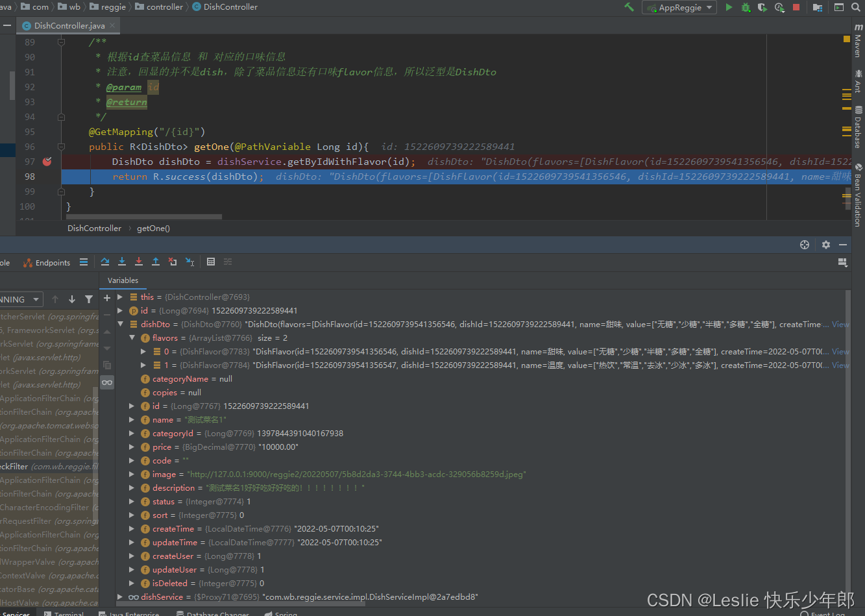Screen dimensions: 865x616
Task: Close the DishController.java tab
Action: point(112,26)
